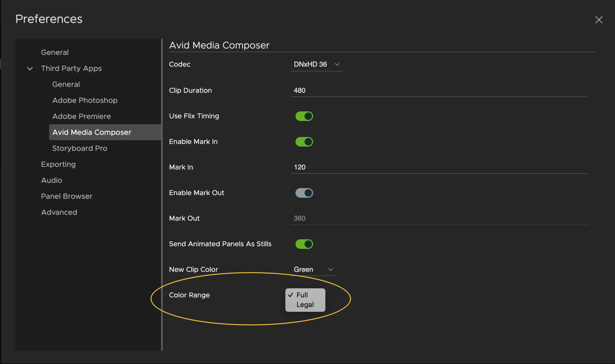
Task: Select Adobe Photoshop in sidebar
Action: click(x=85, y=100)
